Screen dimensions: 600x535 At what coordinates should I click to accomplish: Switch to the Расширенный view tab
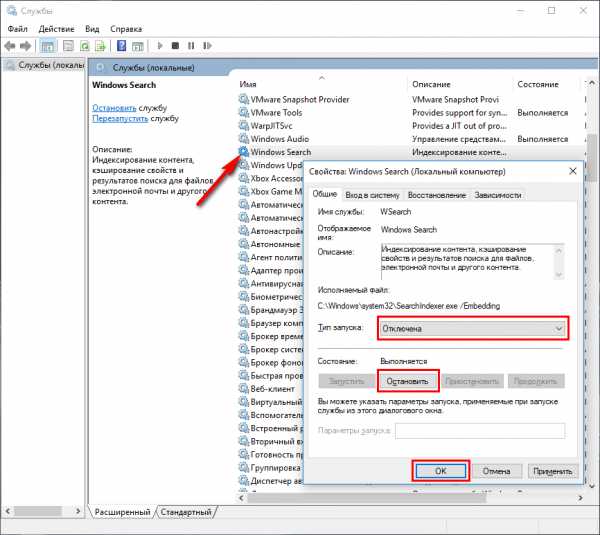click(x=122, y=512)
